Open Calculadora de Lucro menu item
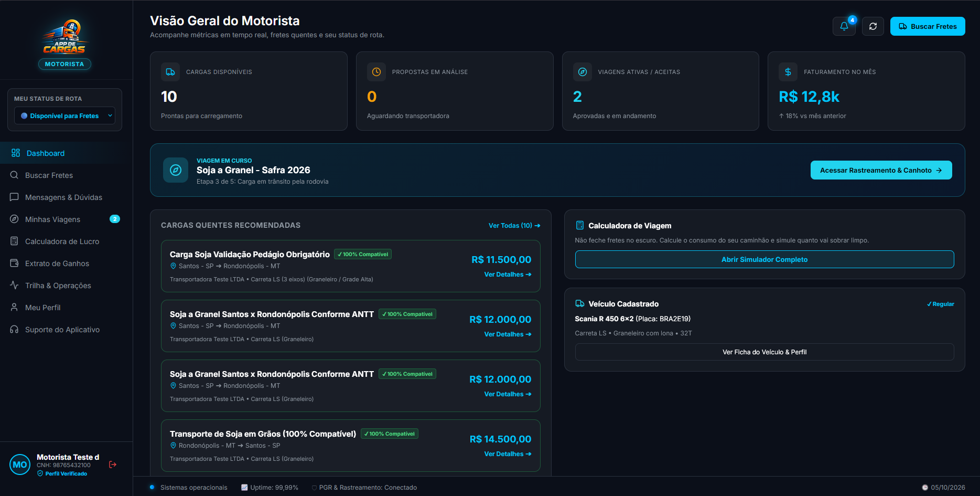 (67, 241)
